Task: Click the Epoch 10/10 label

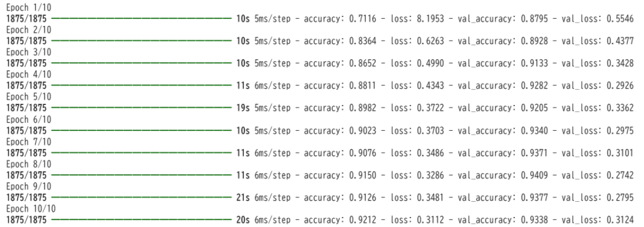Action: 31,209
